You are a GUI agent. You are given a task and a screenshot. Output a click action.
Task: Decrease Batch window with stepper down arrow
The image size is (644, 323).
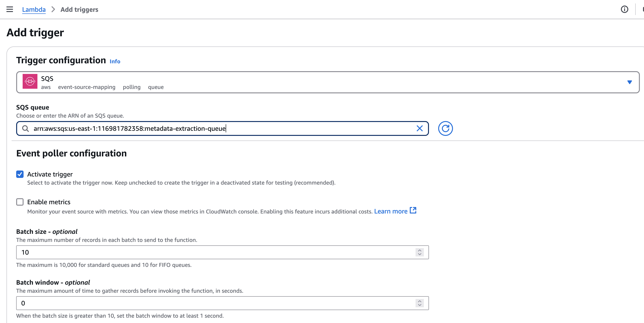419,305
